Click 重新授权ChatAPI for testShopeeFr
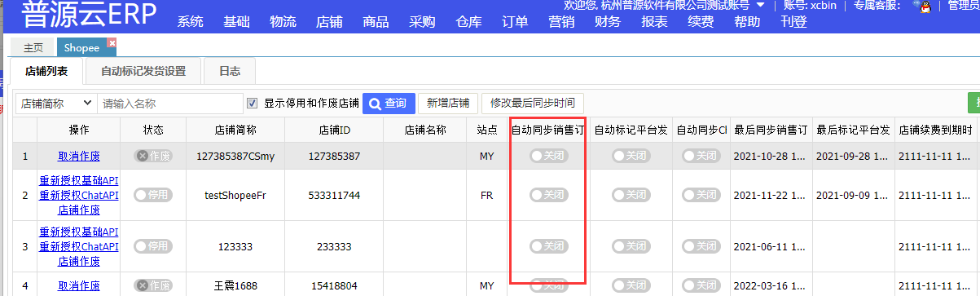980x296 pixels. tap(79, 195)
